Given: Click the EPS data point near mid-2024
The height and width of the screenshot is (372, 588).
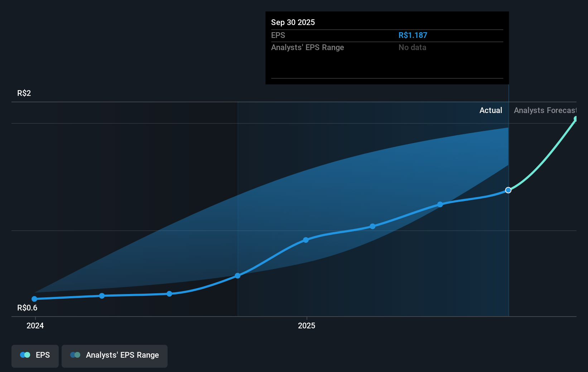Looking at the screenshot, I should pos(169,294).
